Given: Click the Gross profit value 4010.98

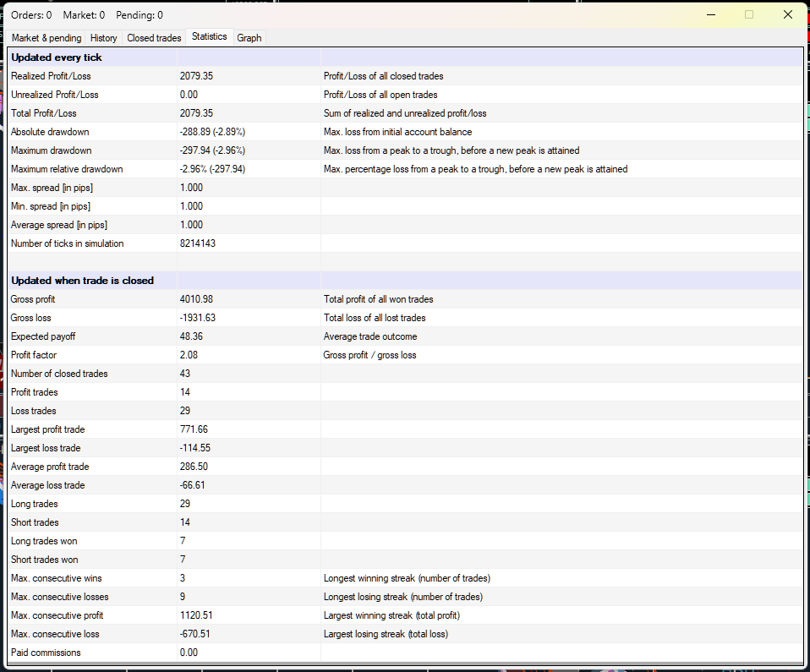Looking at the screenshot, I should point(196,299).
